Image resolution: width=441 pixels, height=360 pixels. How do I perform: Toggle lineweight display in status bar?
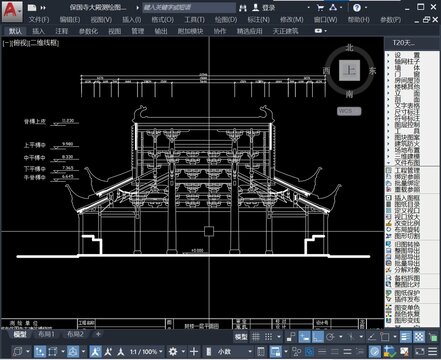pos(405,337)
